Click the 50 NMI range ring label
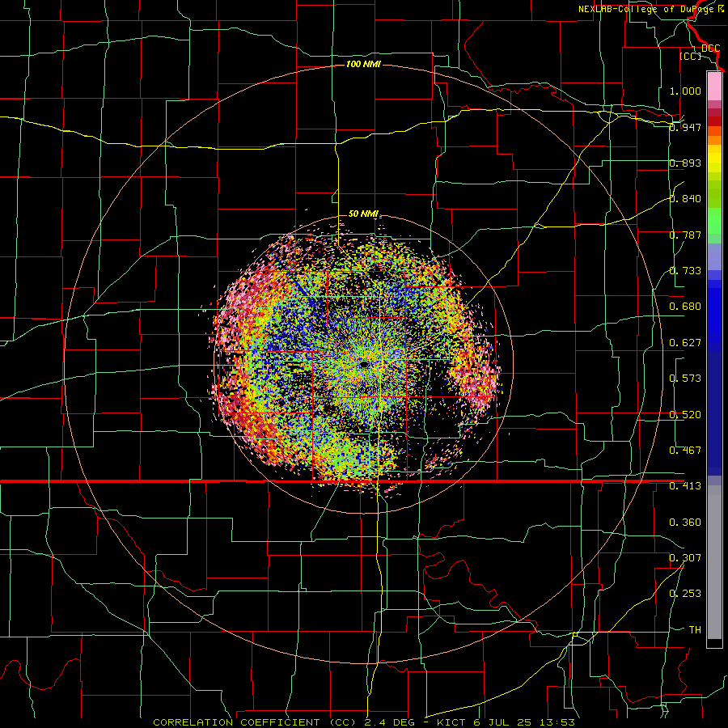The image size is (728, 728). pos(363,214)
